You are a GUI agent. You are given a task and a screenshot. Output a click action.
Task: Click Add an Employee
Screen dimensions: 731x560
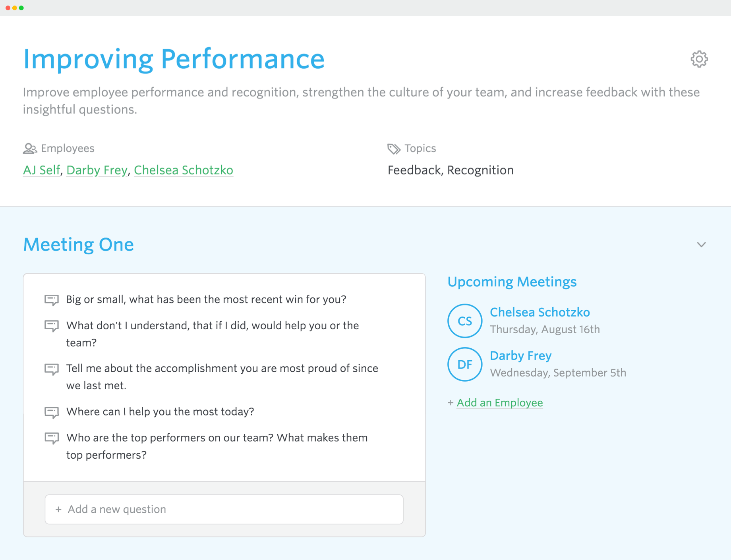point(499,402)
